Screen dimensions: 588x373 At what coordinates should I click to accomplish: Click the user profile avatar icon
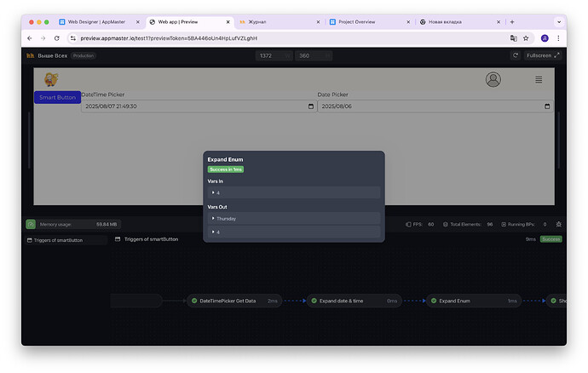[x=493, y=79]
